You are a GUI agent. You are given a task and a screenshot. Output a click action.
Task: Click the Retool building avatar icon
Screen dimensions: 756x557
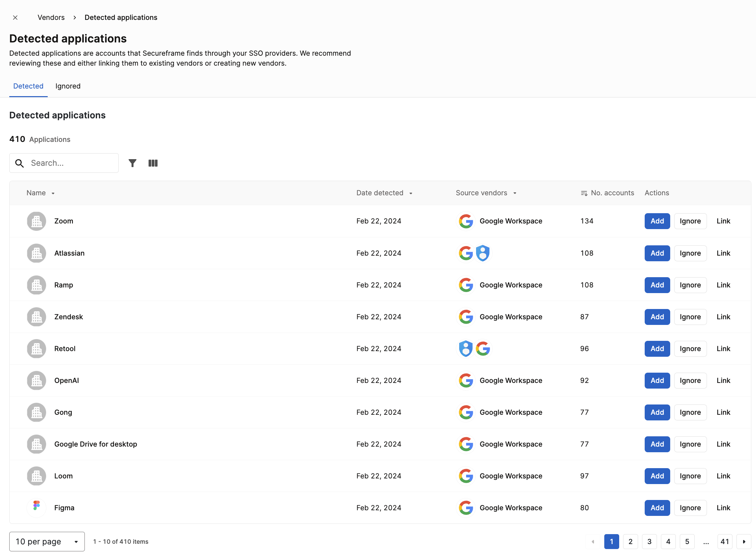coord(36,349)
